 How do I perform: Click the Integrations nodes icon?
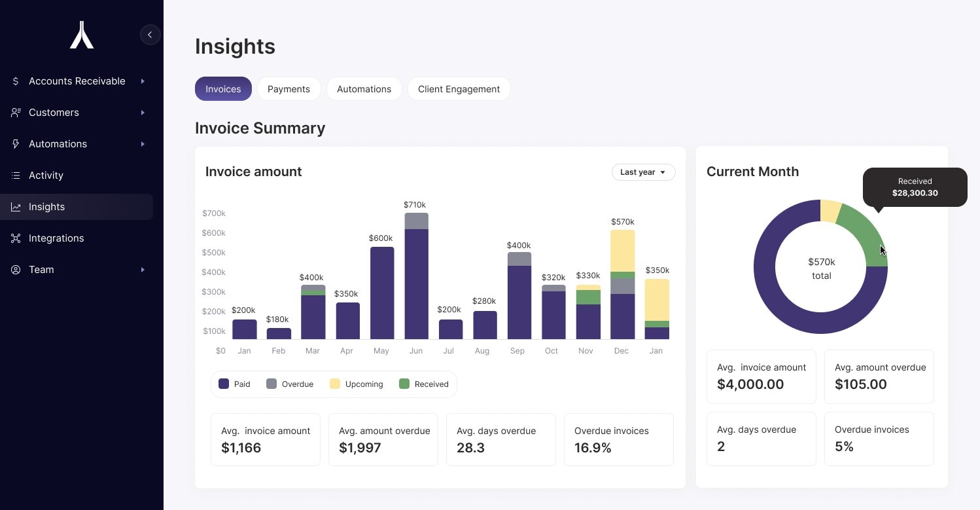[x=16, y=238]
